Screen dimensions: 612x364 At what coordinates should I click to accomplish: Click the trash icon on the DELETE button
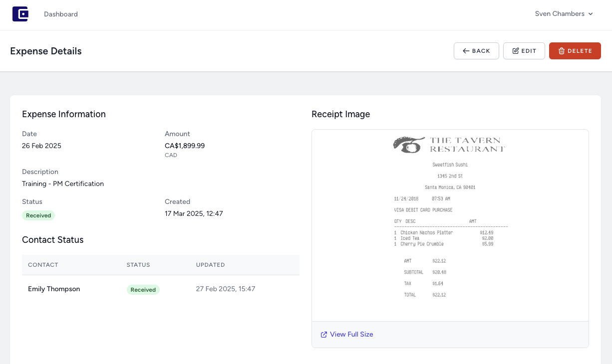[561, 50]
